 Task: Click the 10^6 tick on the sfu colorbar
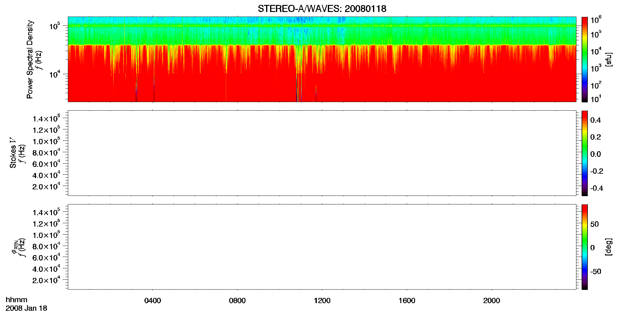click(596, 20)
